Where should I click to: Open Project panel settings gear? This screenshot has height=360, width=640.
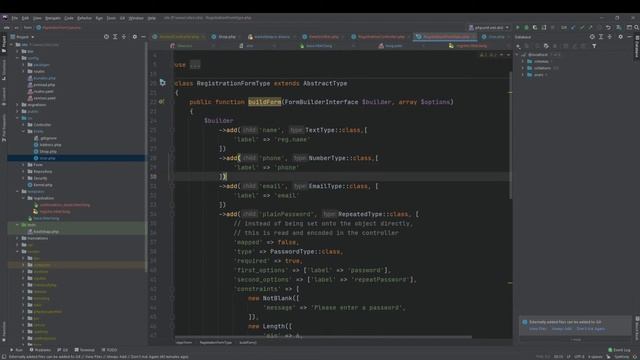pyautogui.click(x=135, y=37)
